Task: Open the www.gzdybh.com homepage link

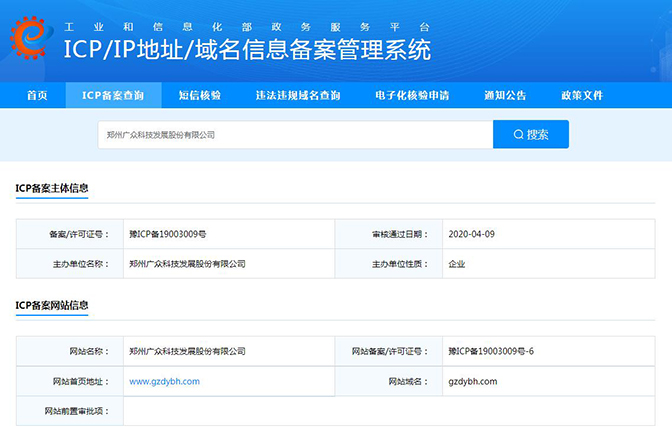Action: point(165,381)
